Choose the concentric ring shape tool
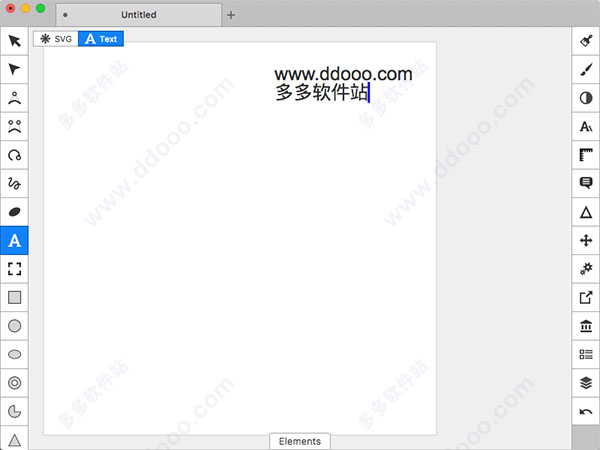 pos(14,383)
